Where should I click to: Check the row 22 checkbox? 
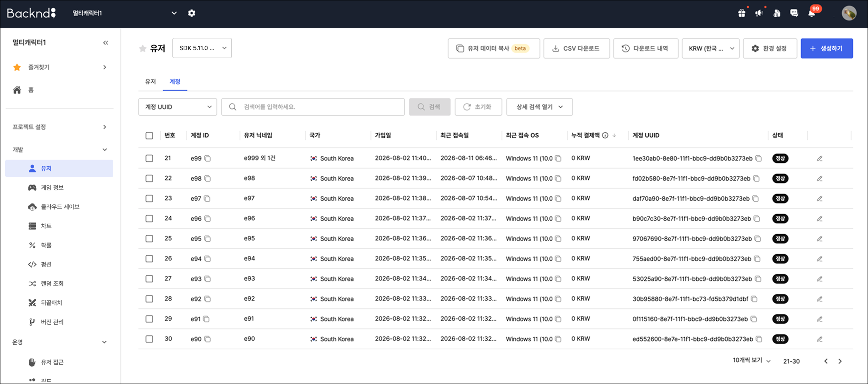tap(149, 178)
